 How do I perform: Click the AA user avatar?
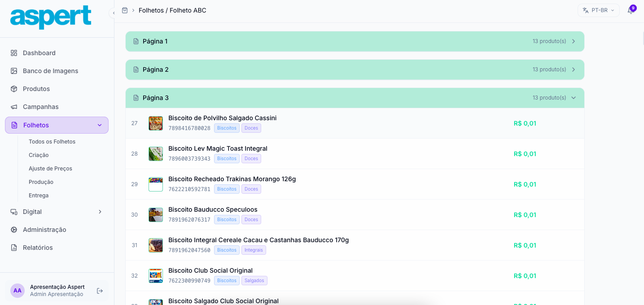18,291
